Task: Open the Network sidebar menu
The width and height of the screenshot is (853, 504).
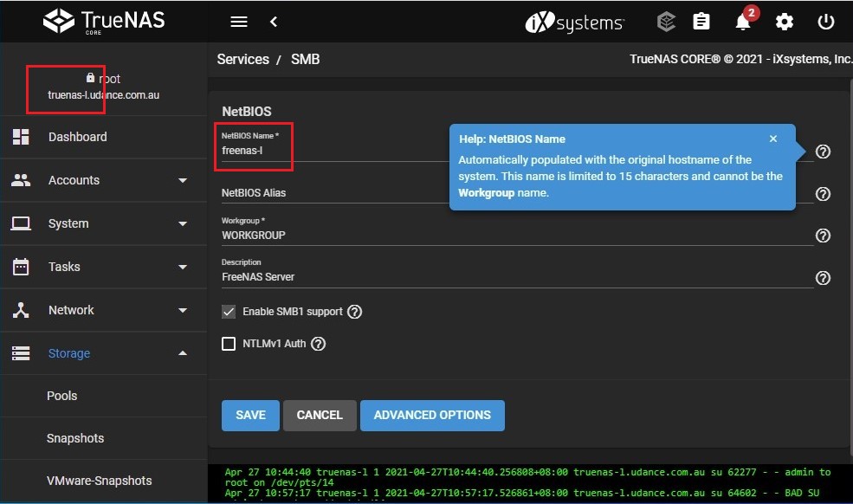Action: [103, 310]
